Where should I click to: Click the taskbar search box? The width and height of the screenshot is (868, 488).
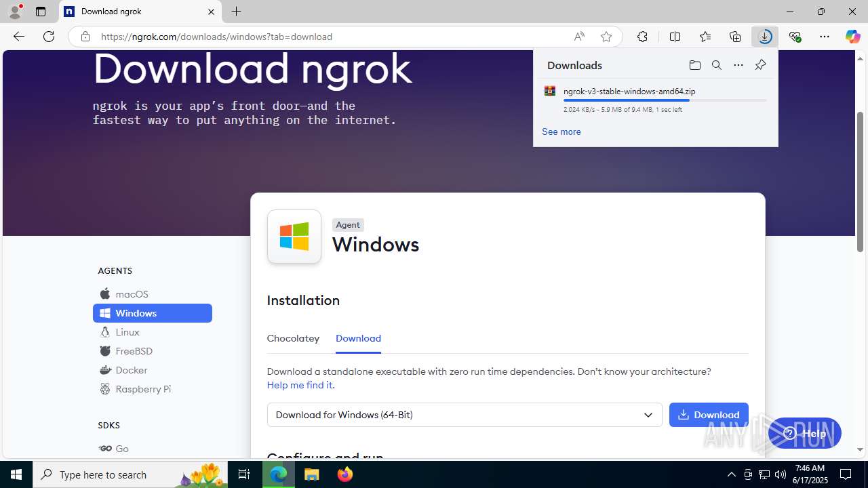[x=130, y=474]
